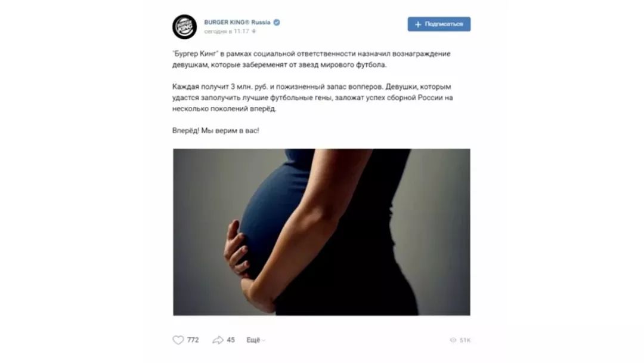Click the plus icon in the subscribe button
The height and width of the screenshot is (363, 644).
point(417,24)
